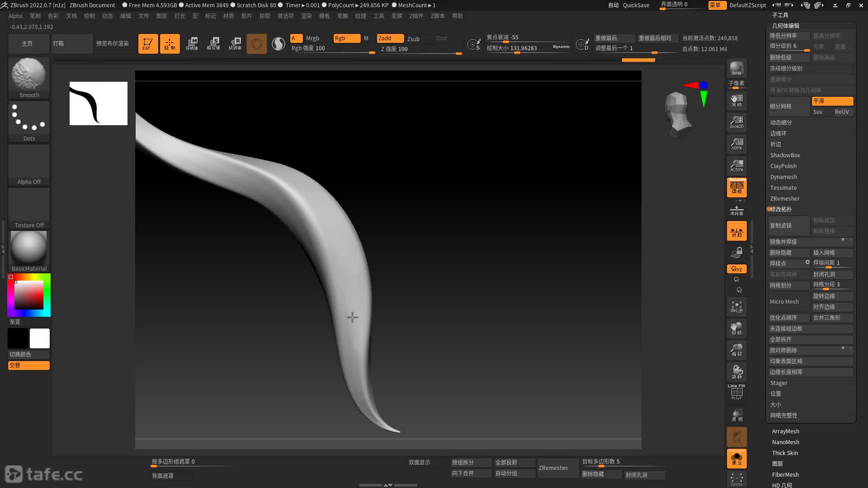Click the QuickSave button
The width and height of the screenshot is (868, 488).
tap(636, 5)
